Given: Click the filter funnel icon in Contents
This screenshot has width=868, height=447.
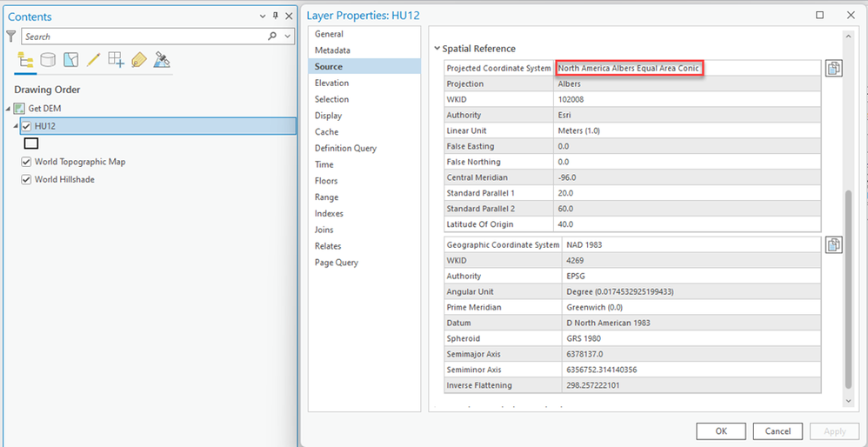Looking at the screenshot, I should [11, 37].
